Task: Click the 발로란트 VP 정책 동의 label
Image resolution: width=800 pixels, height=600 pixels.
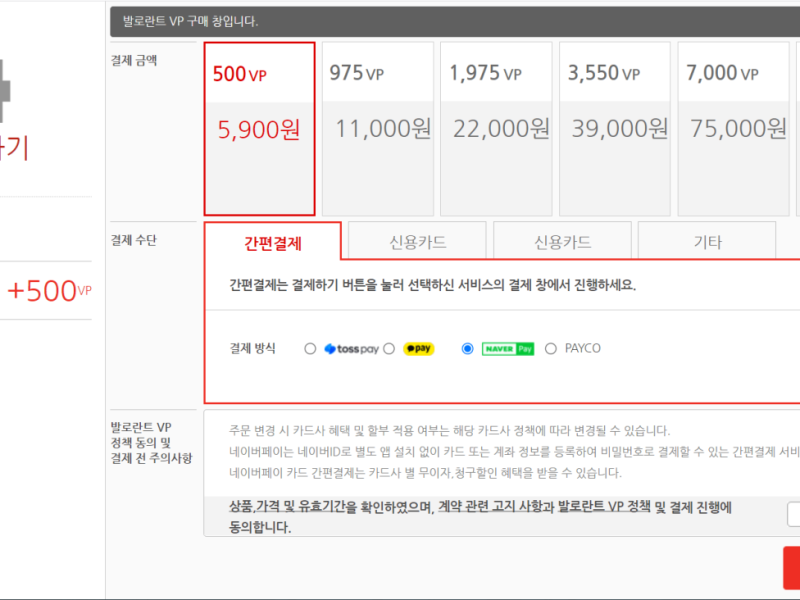Action: pos(151,443)
